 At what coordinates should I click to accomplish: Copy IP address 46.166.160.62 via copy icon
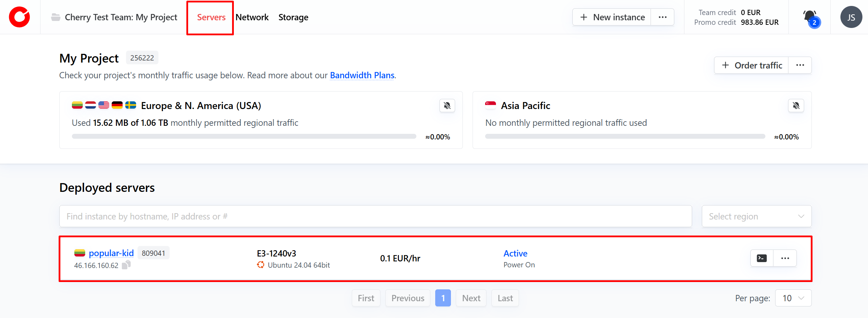point(126,265)
